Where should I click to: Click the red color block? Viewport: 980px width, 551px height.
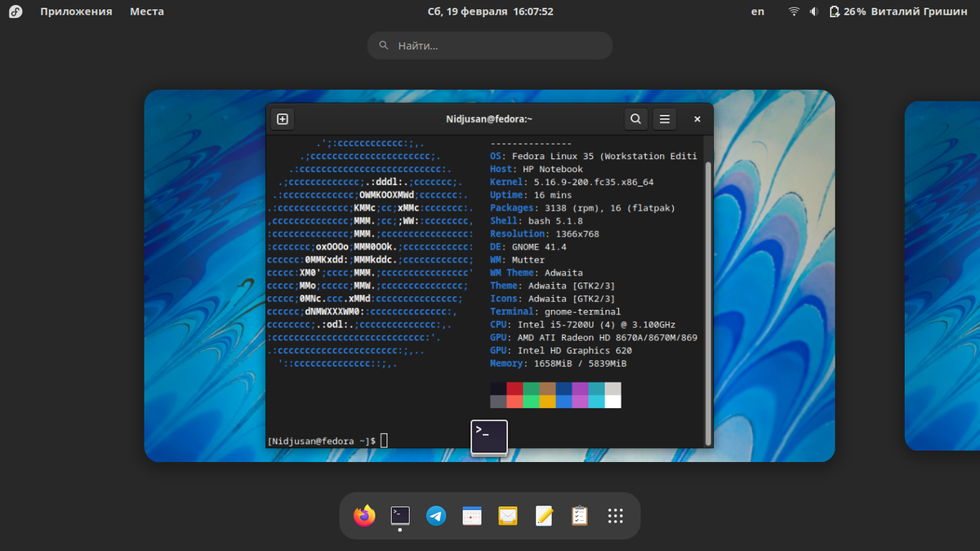(x=514, y=389)
